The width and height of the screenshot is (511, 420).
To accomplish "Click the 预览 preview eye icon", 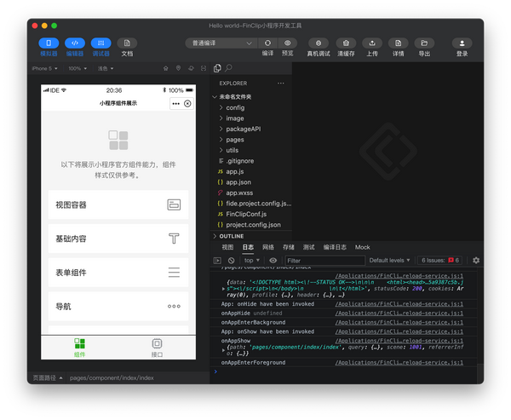I will pyautogui.click(x=288, y=43).
